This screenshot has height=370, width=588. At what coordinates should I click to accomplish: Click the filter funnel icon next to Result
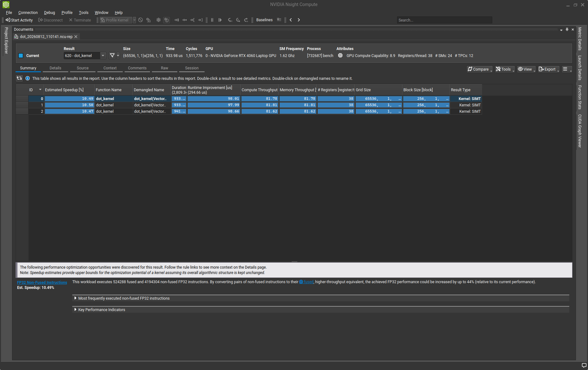tap(112, 55)
